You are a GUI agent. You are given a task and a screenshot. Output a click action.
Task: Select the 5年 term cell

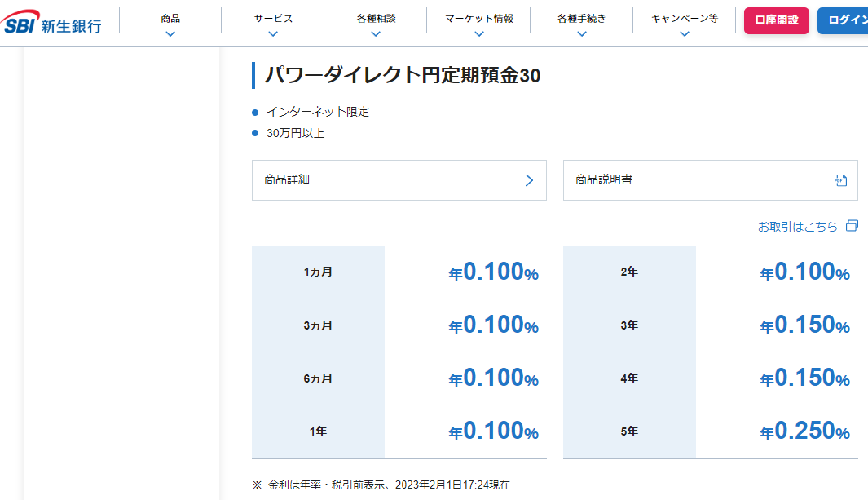point(629,432)
